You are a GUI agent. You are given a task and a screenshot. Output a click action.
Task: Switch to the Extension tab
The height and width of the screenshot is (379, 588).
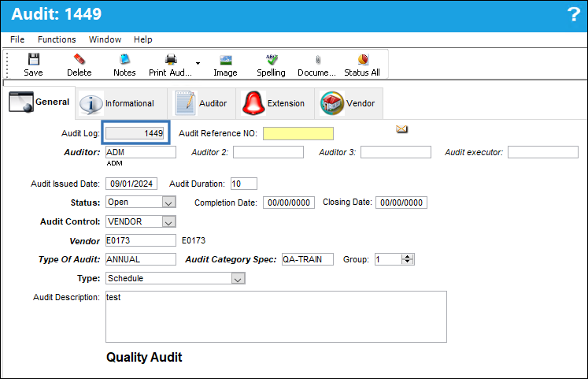pyautogui.click(x=275, y=103)
